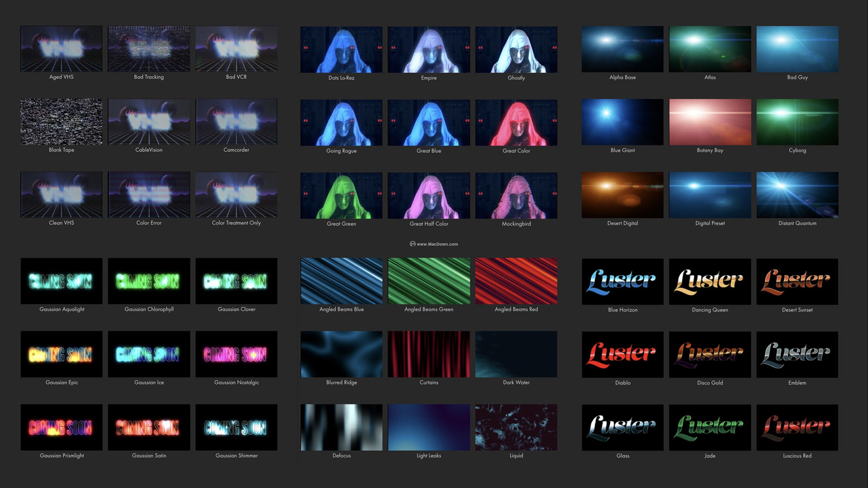The image size is (868, 488).
Task: Select the Luster Diablo text style
Action: (622, 354)
